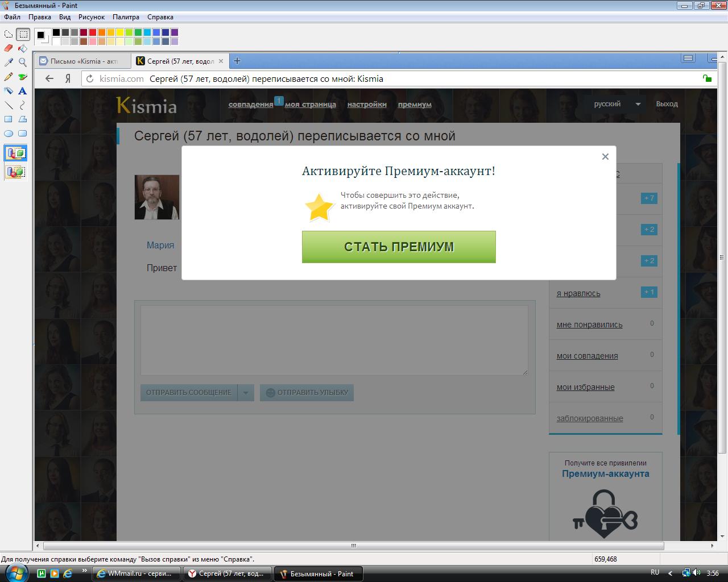Switch to WMmail.ru taskbar window
728x582 pixels.
click(136, 573)
